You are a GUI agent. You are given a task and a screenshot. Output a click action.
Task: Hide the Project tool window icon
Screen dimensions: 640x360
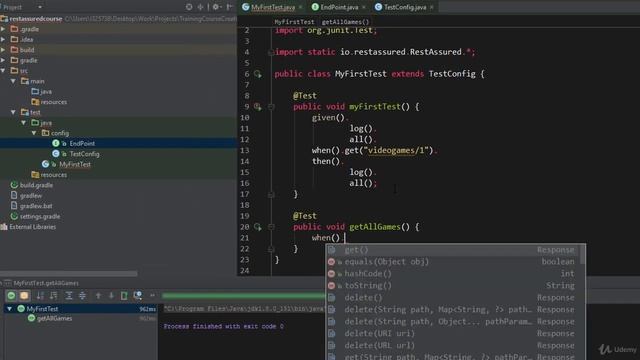coord(229,7)
